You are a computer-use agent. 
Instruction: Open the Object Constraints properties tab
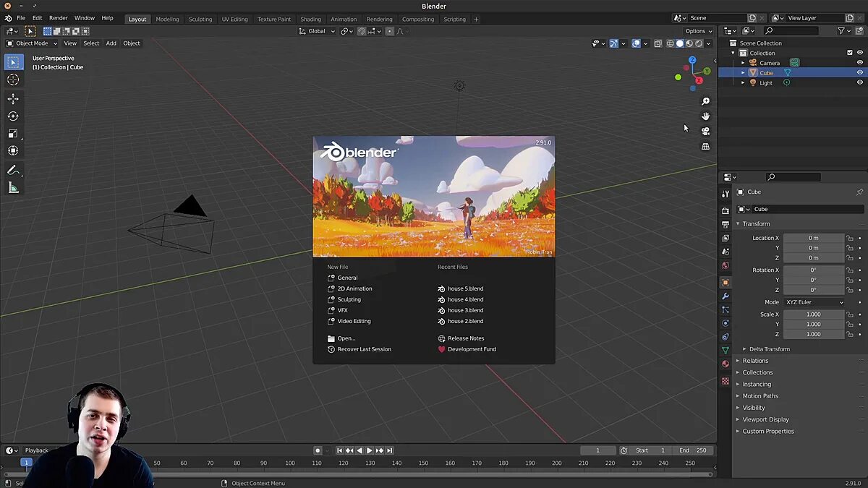coord(726,337)
